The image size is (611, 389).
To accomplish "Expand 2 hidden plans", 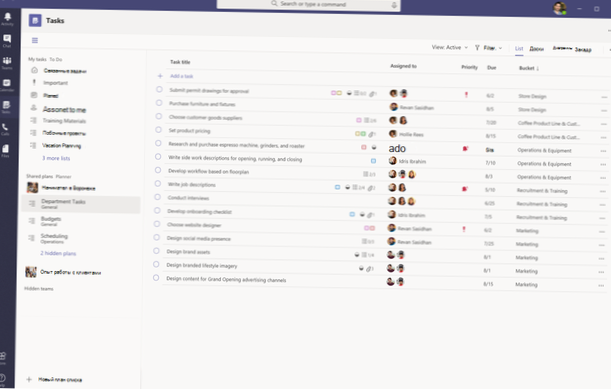I will [x=58, y=253].
